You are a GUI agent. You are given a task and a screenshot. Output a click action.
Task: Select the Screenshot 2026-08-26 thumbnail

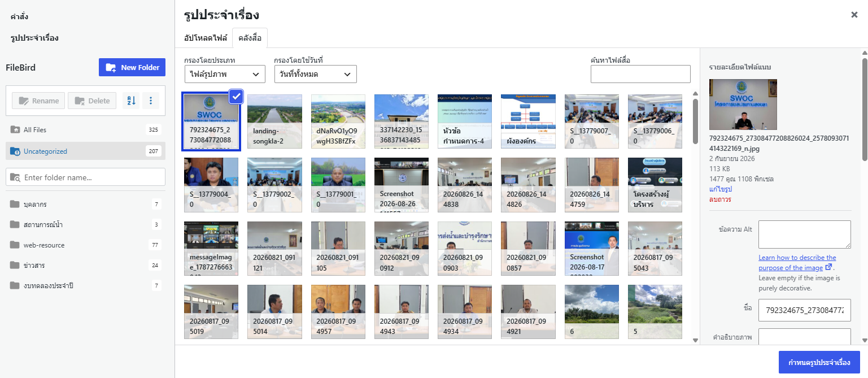coord(402,185)
